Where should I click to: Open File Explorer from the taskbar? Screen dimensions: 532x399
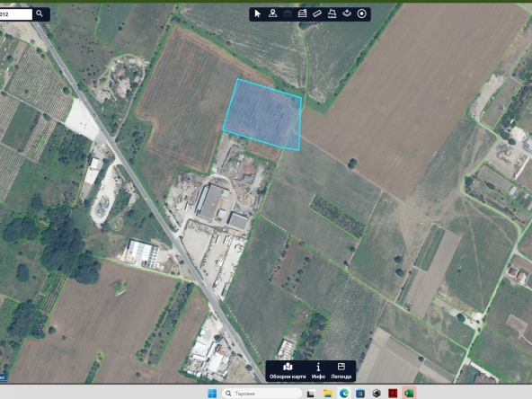tap(328, 394)
